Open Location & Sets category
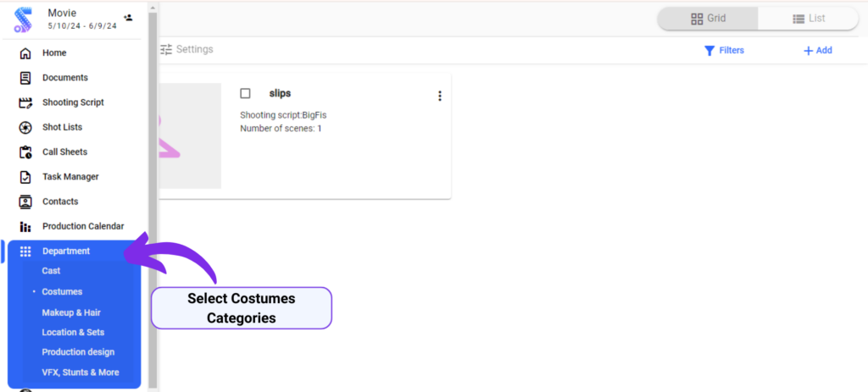The width and height of the screenshot is (868, 392). coord(73,333)
